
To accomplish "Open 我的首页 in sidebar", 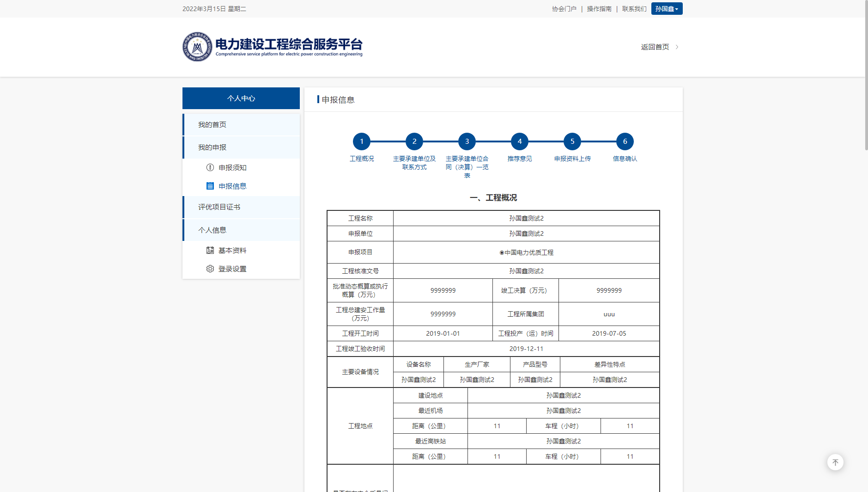I will 241,125.
